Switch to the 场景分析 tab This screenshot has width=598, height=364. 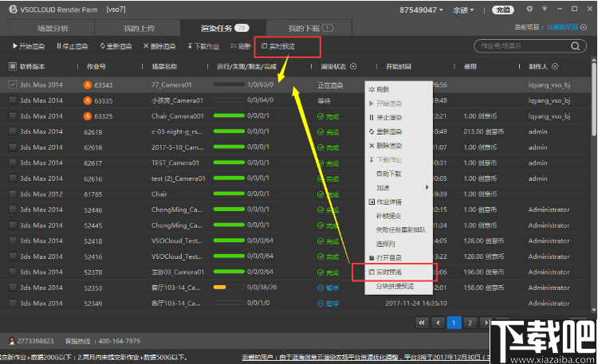click(x=52, y=28)
